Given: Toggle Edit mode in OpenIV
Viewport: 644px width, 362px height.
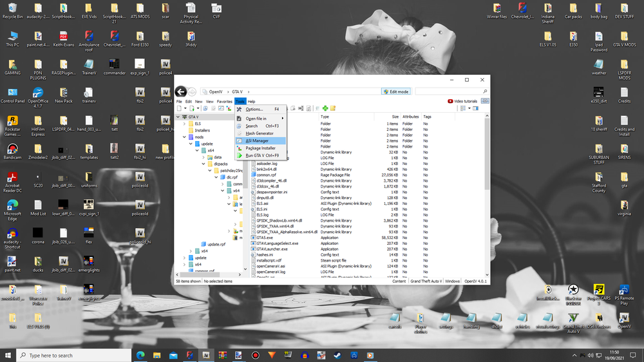Looking at the screenshot, I should click(395, 91).
